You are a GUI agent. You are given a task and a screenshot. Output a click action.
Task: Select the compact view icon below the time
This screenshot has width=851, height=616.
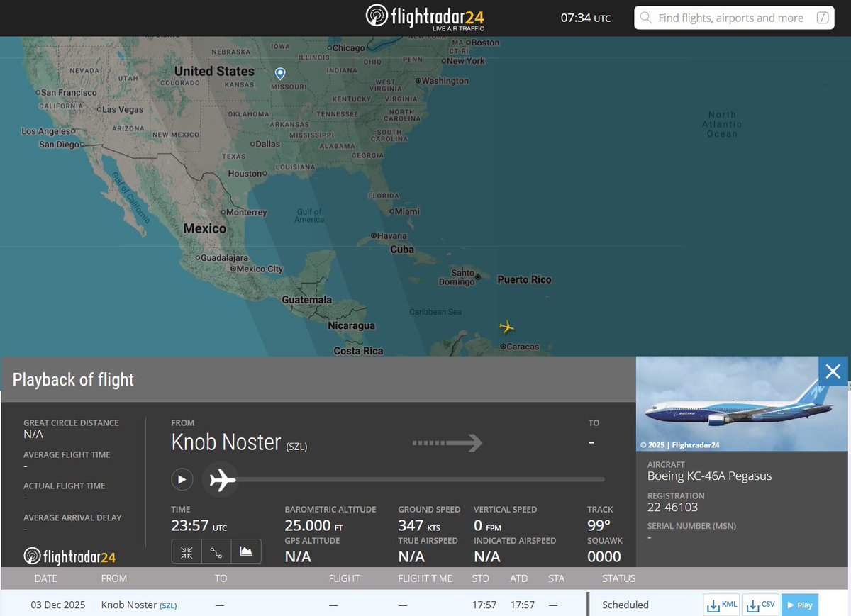click(x=186, y=551)
